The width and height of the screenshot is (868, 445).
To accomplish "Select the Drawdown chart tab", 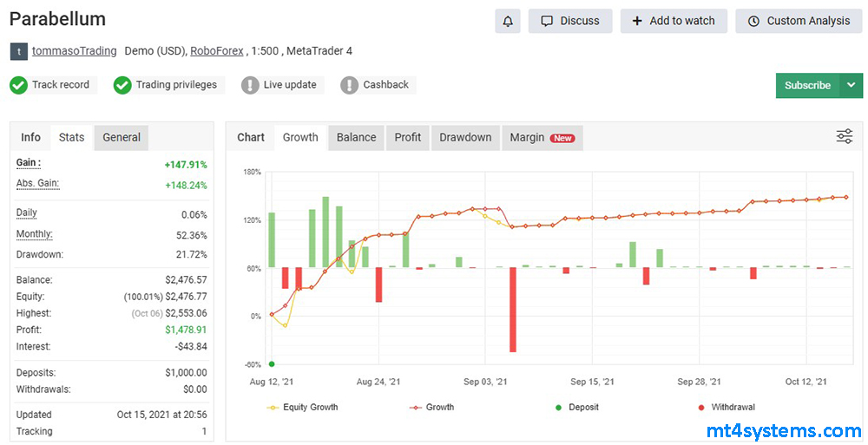I will coord(465,137).
